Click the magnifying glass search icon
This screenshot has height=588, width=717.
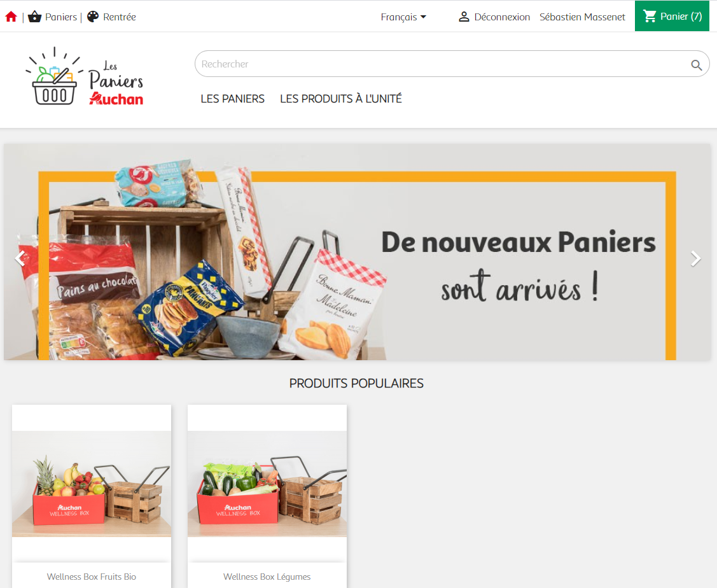(696, 65)
